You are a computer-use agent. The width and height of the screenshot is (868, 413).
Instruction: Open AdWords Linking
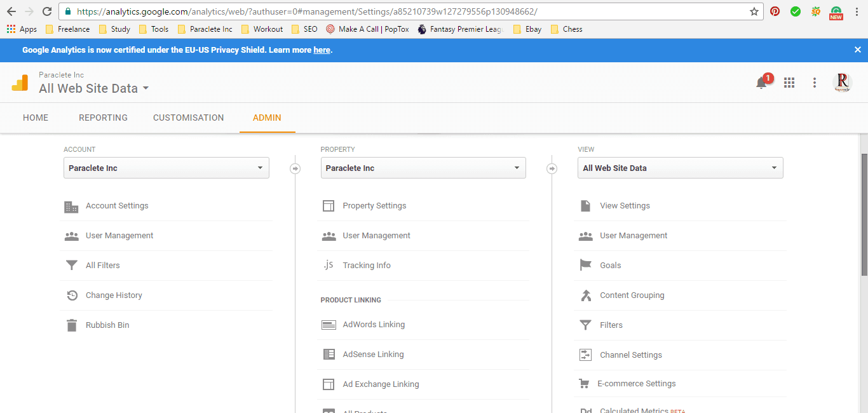[x=374, y=325]
